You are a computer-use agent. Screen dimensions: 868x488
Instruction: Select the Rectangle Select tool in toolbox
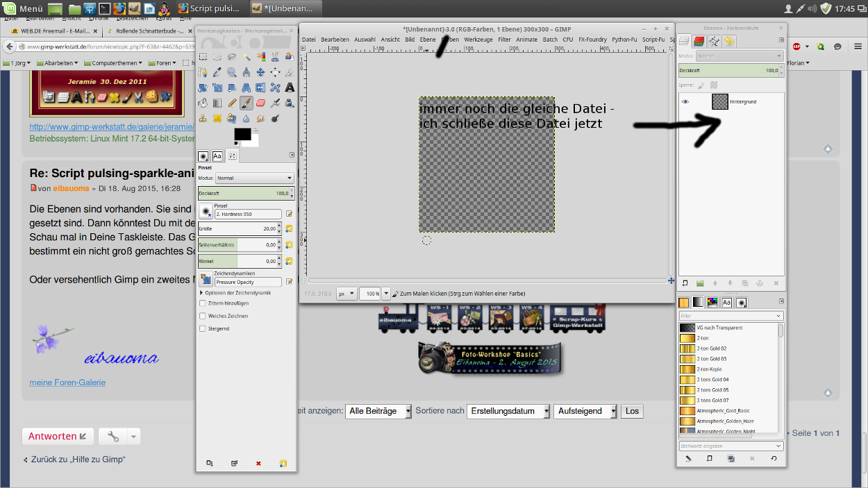tap(203, 57)
